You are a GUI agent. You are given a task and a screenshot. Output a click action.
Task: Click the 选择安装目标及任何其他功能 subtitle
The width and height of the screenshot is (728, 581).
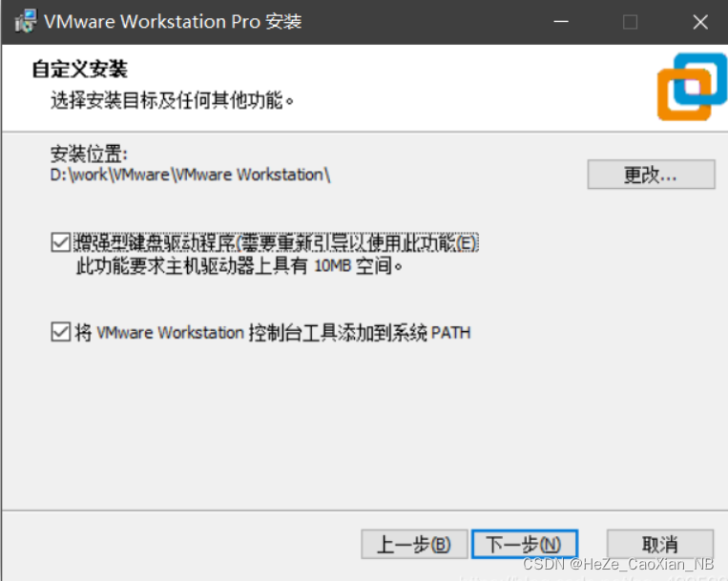(x=173, y=100)
